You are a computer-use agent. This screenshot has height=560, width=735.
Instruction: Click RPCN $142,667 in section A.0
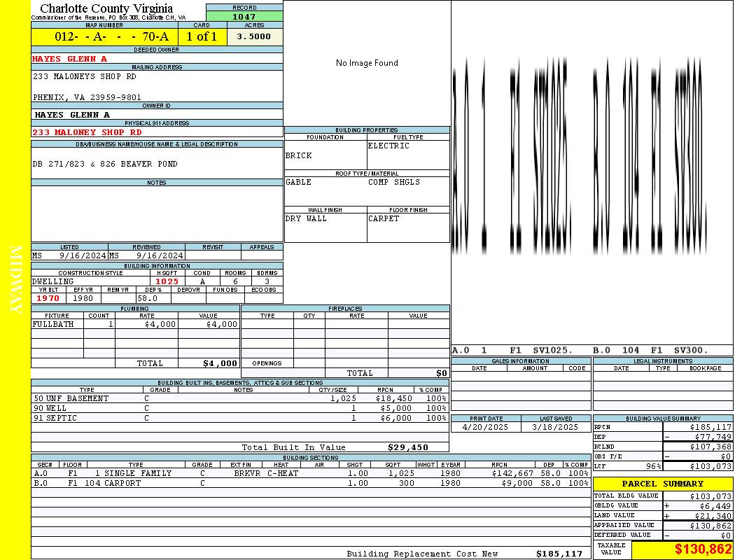coord(513,474)
